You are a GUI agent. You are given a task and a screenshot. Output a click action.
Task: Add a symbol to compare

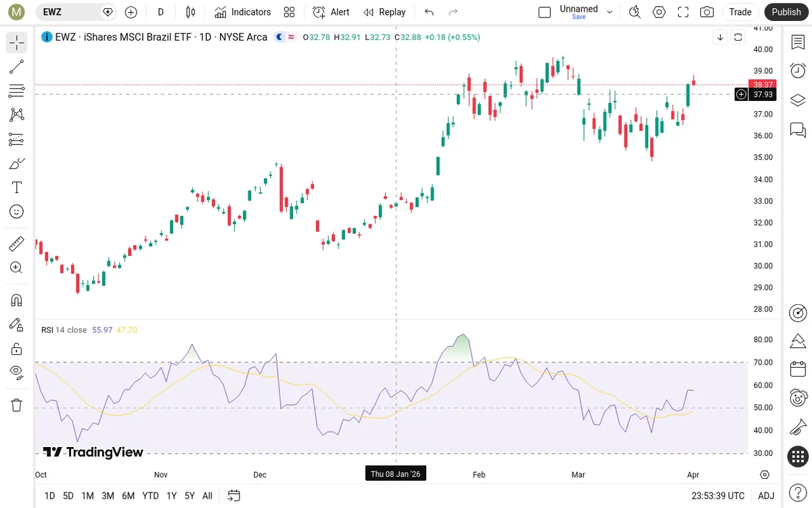pyautogui.click(x=131, y=12)
